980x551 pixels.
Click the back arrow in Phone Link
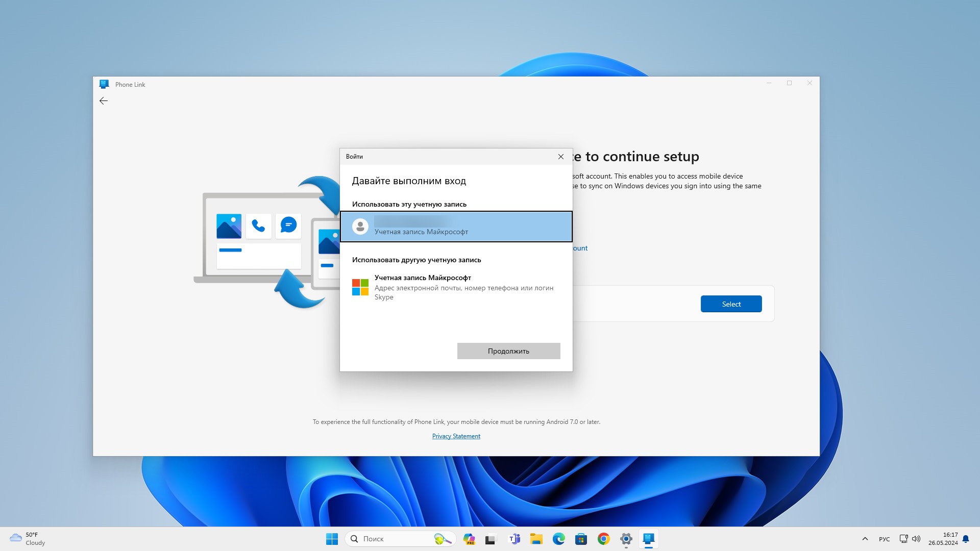click(104, 100)
